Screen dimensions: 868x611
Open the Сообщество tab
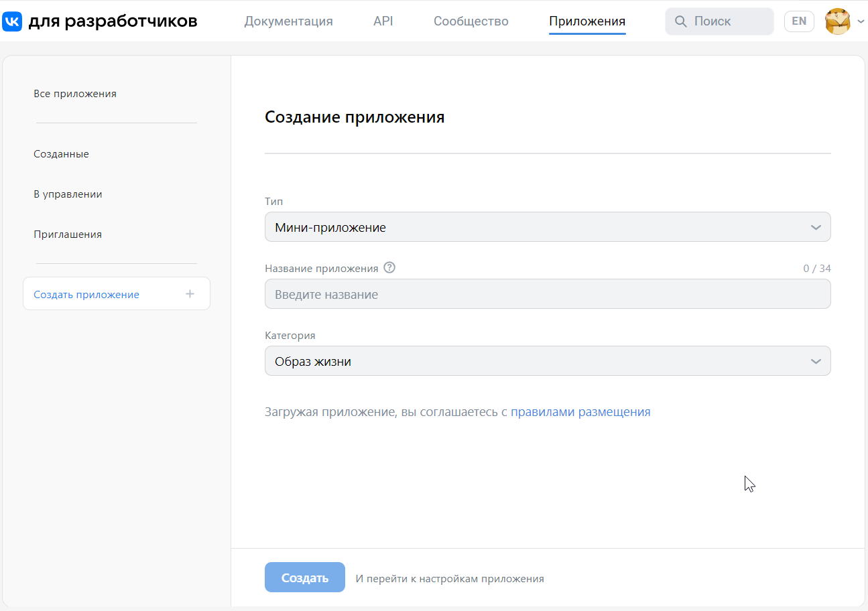(471, 21)
